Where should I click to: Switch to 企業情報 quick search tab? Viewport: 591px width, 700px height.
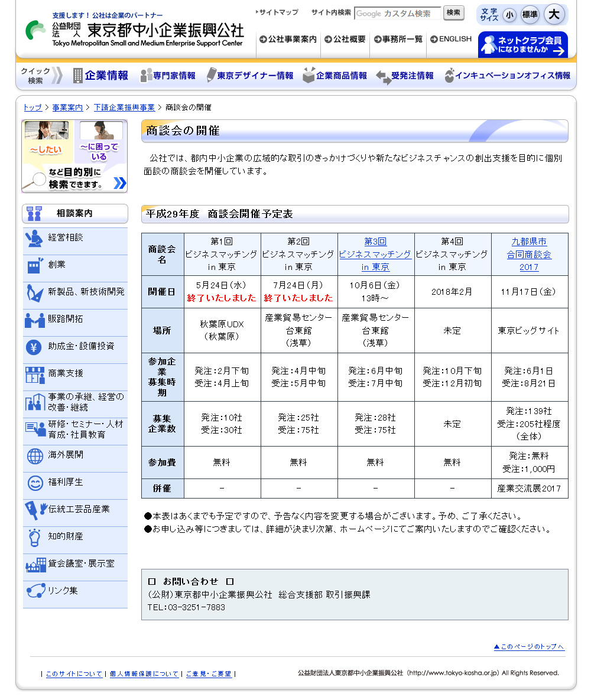(x=100, y=76)
